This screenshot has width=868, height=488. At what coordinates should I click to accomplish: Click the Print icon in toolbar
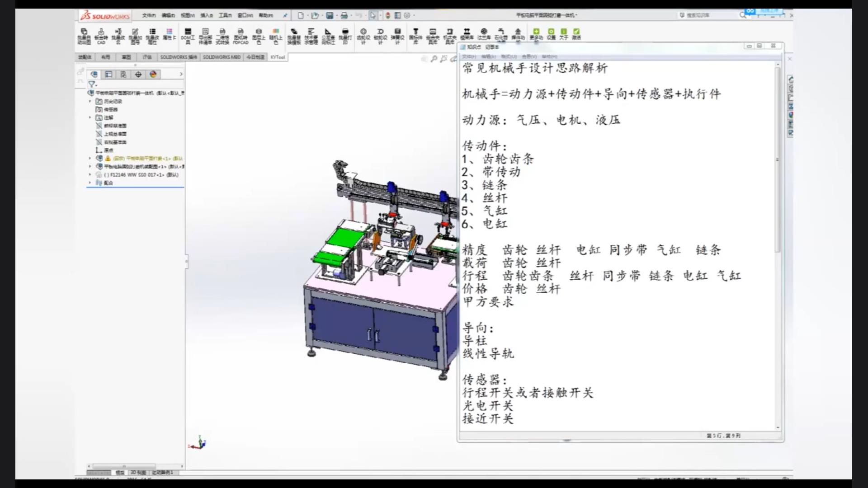(x=344, y=15)
